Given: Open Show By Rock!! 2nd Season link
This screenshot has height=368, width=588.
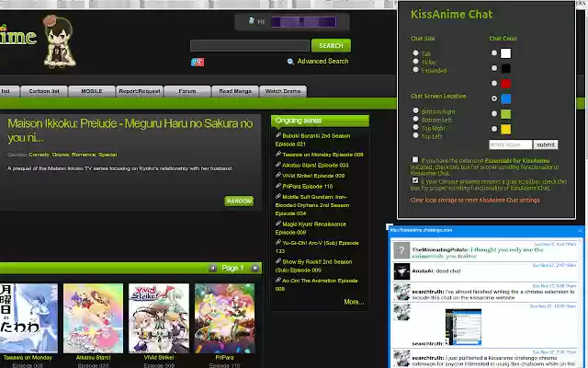Looking at the screenshot, I should [313, 266].
